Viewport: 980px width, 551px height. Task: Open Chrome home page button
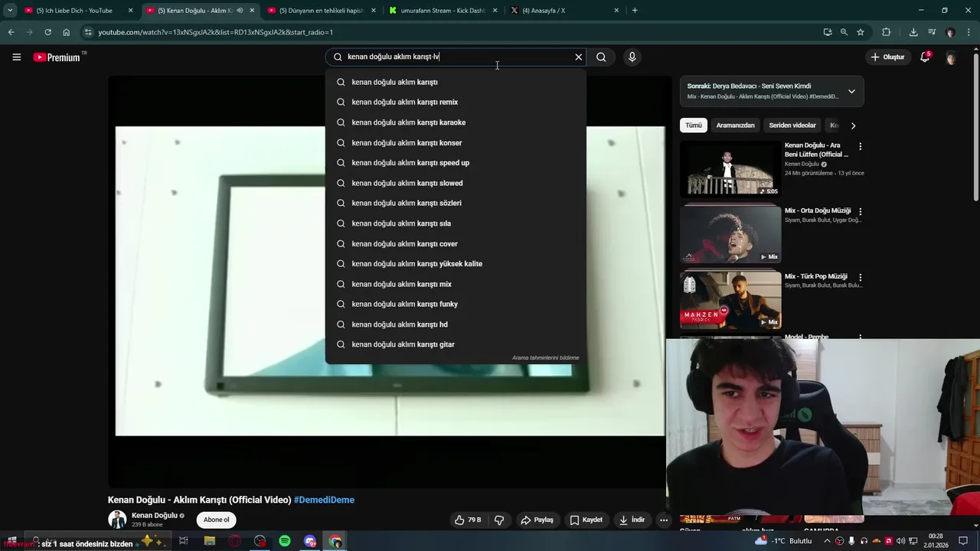[x=66, y=32]
